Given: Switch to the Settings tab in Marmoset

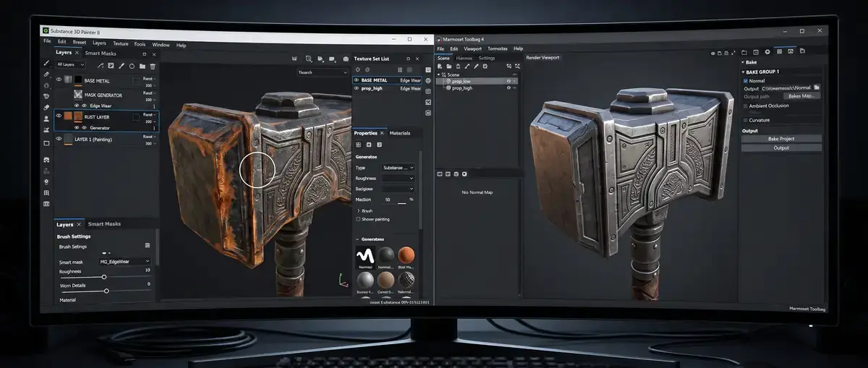Looking at the screenshot, I should (487, 58).
